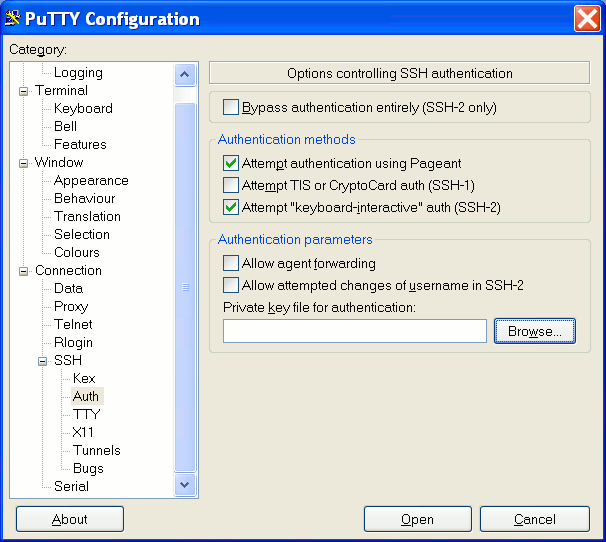The height and width of the screenshot is (542, 606).
Task: Open the Data category
Action: [x=68, y=288]
